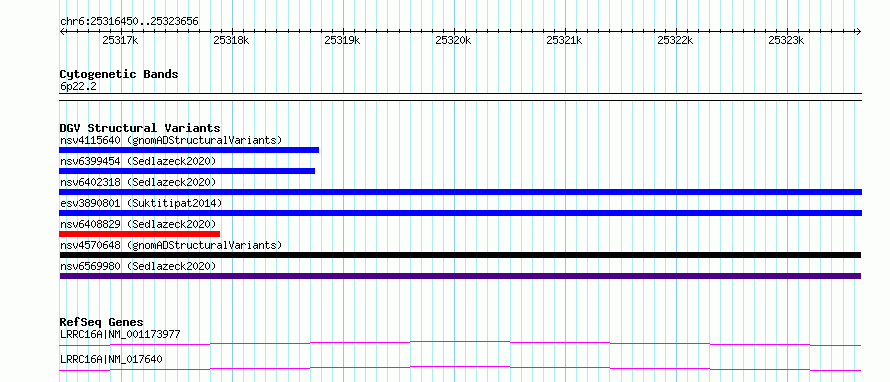This screenshot has height=382, width=890.
Task: Select the 6p22.2 cytogenetic band label
Action: (x=79, y=86)
